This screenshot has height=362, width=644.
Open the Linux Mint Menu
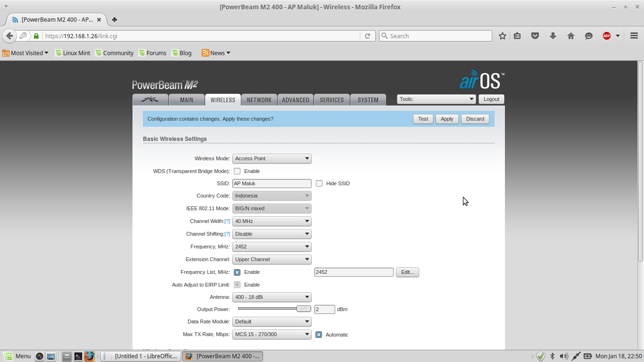pyautogui.click(x=17, y=356)
